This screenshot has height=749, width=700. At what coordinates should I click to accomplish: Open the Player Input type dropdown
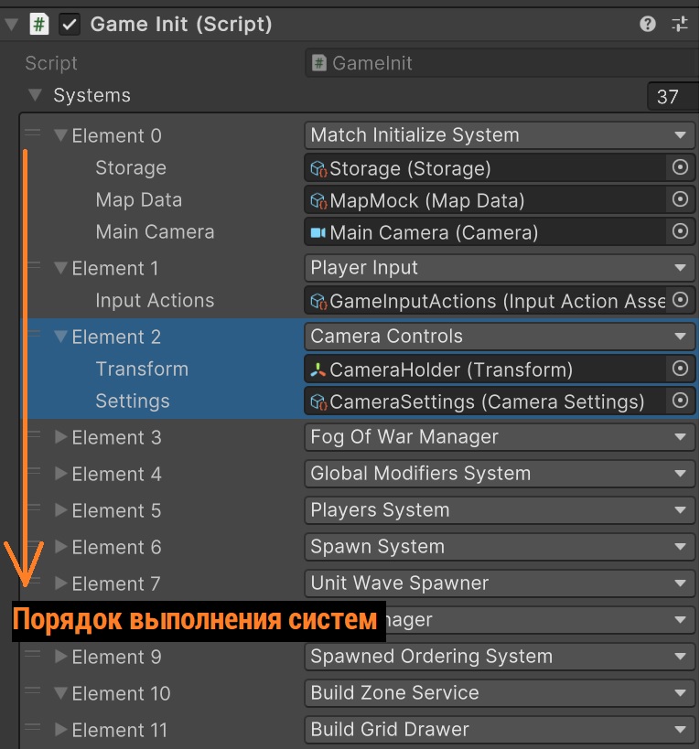coord(499,268)
